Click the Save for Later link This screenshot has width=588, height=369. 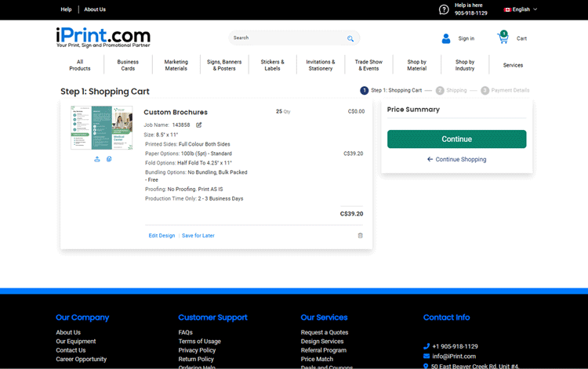coord(198,235)
